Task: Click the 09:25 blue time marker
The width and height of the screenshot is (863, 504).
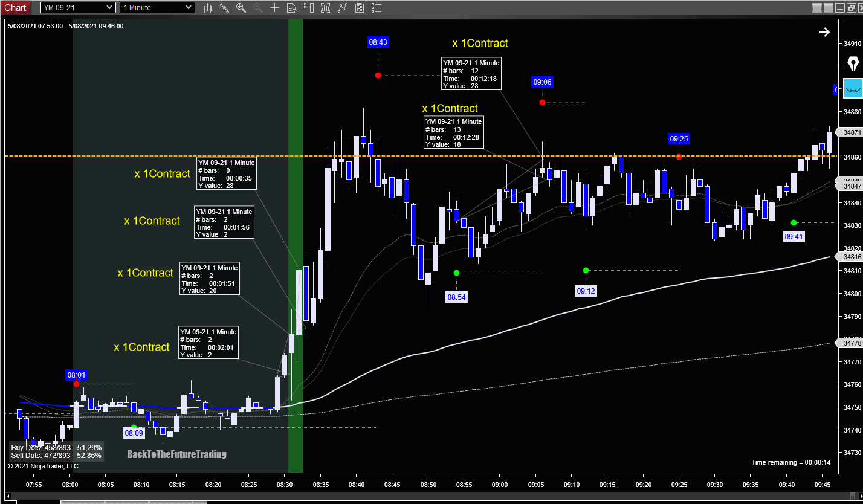Action: (679, 139)
